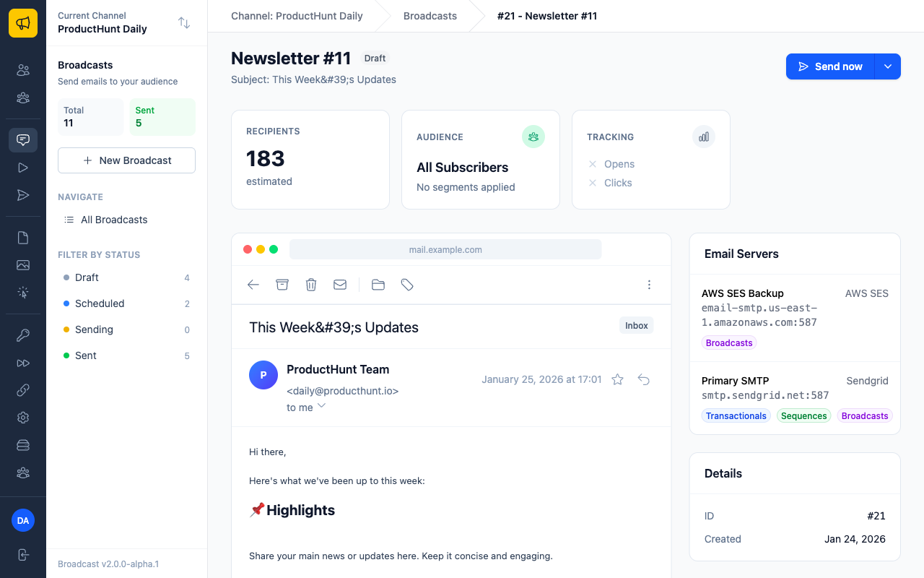The height and width of the screenshot is (578, 924).
Task: Open the Send now dropdown arrow
Action: (888, 66)
